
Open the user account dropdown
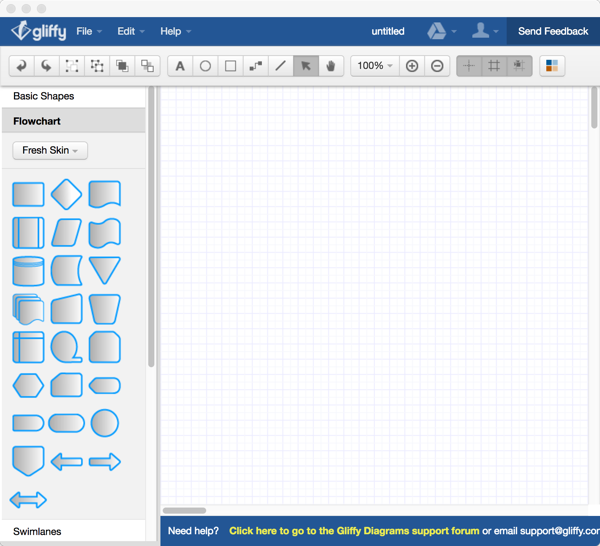(484, 31)
